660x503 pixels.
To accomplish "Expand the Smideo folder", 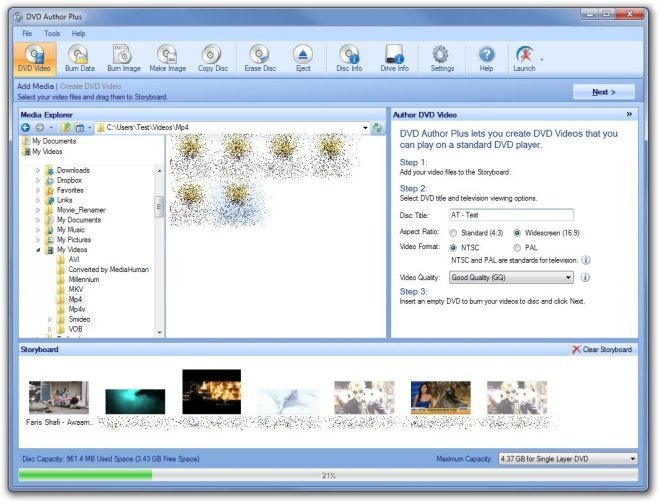I will [x=50, y=319].
